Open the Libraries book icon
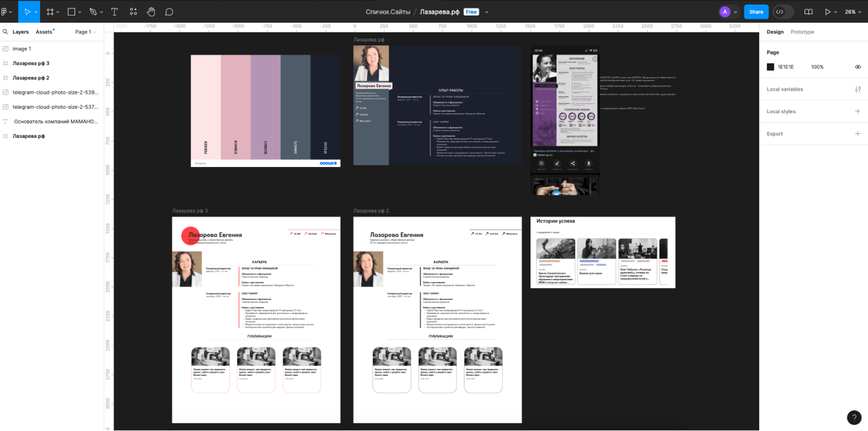Viewport: 868px width, 431px height. [808, 12]
